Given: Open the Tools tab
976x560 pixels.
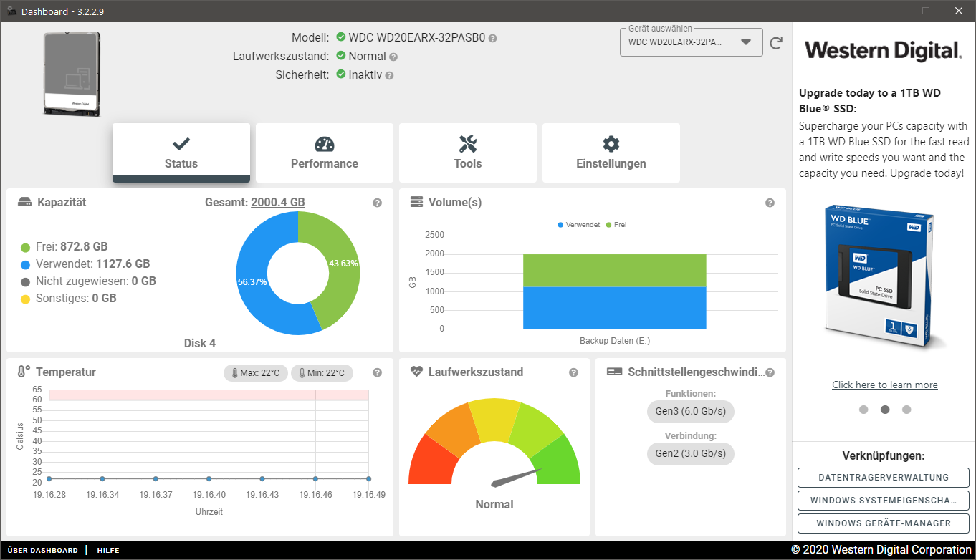Looking at the screenshot, I should pos(468,153).
